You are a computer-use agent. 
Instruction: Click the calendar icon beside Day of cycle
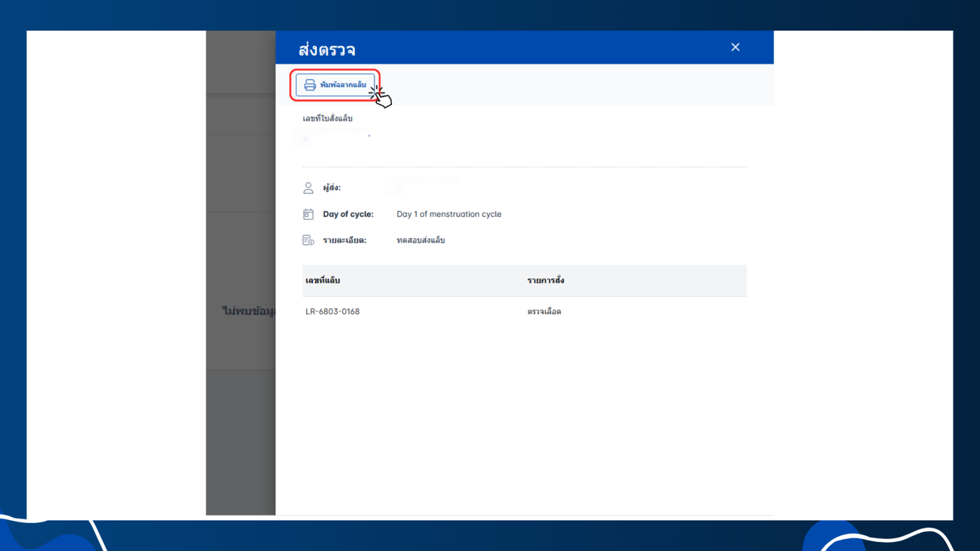(x=308, y=214)
